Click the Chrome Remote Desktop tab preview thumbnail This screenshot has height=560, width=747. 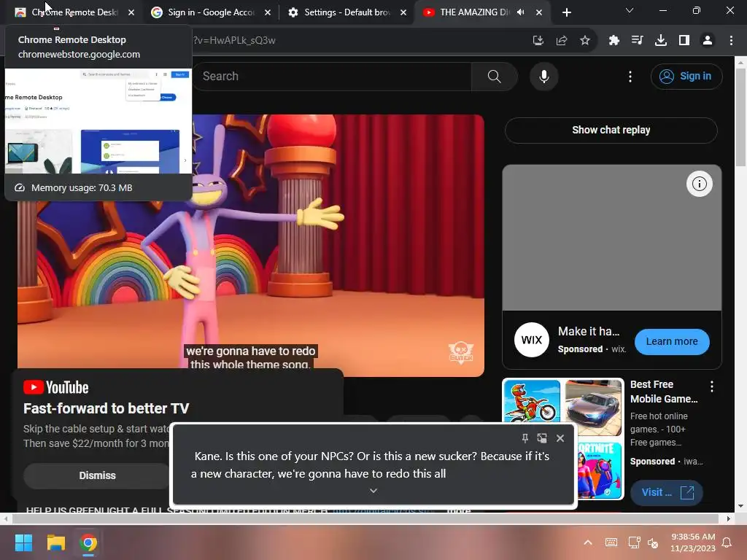point(98,121)
